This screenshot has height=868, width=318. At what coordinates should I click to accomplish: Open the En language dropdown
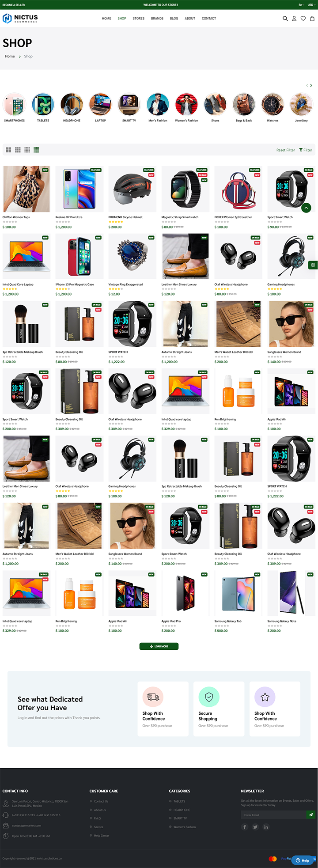[301, 5]
